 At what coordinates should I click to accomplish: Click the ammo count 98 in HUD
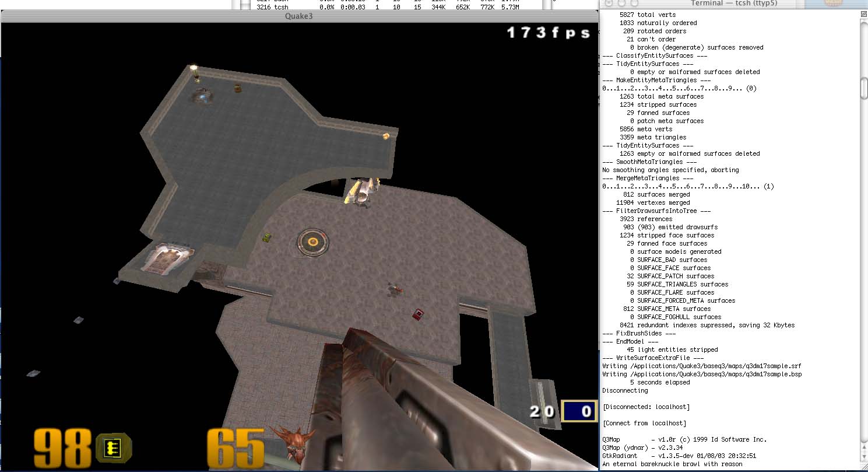[62, 448]
